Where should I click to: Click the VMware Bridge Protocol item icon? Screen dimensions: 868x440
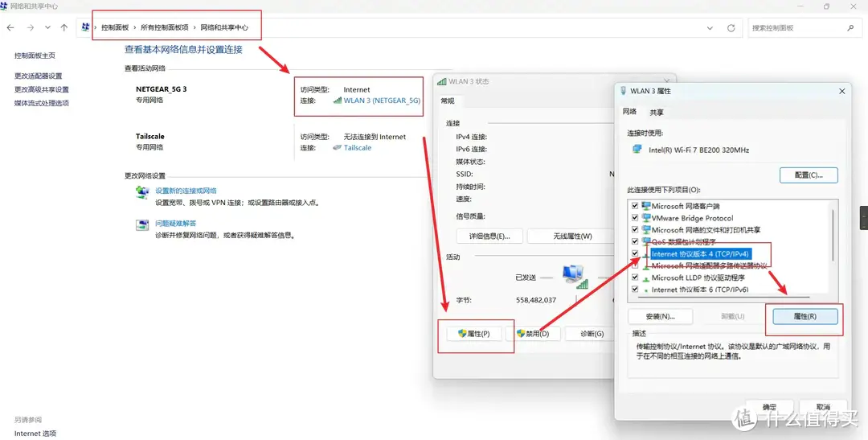click(646, 218)
